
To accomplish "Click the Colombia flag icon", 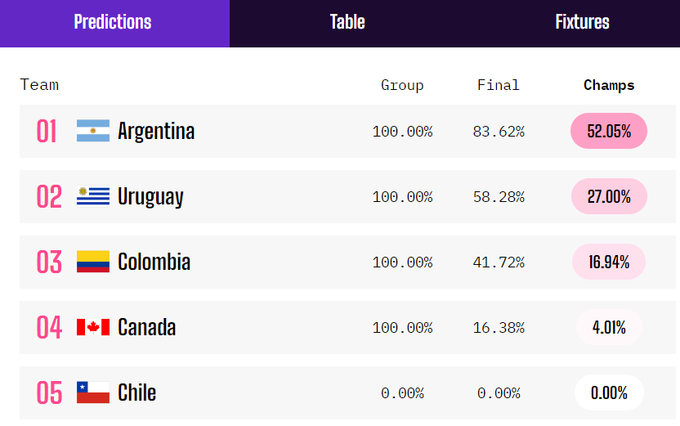I will click(x=93, y=262).
